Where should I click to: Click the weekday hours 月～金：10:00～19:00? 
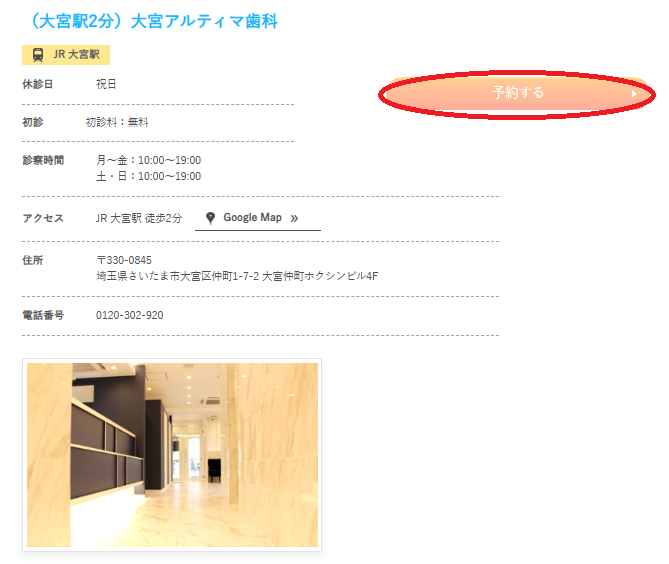(x=148, y=160)
